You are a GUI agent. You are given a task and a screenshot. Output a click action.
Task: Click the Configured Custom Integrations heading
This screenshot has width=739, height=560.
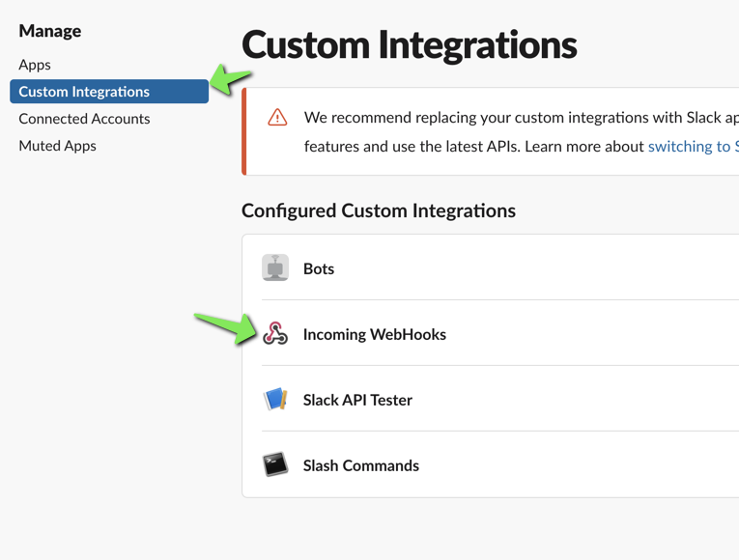[x=379, y=210]
